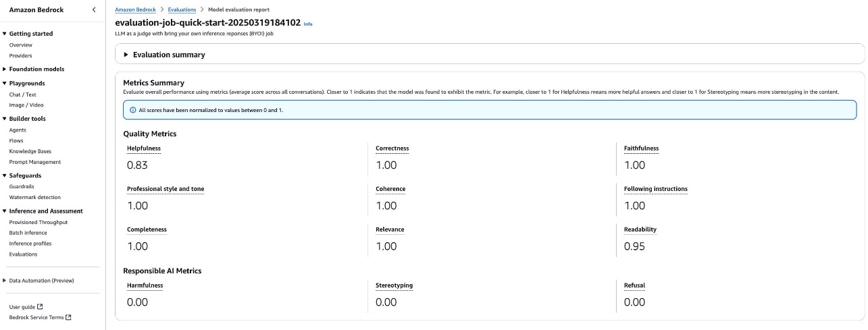Click the Correctness metric label

(x=392, y=148)
